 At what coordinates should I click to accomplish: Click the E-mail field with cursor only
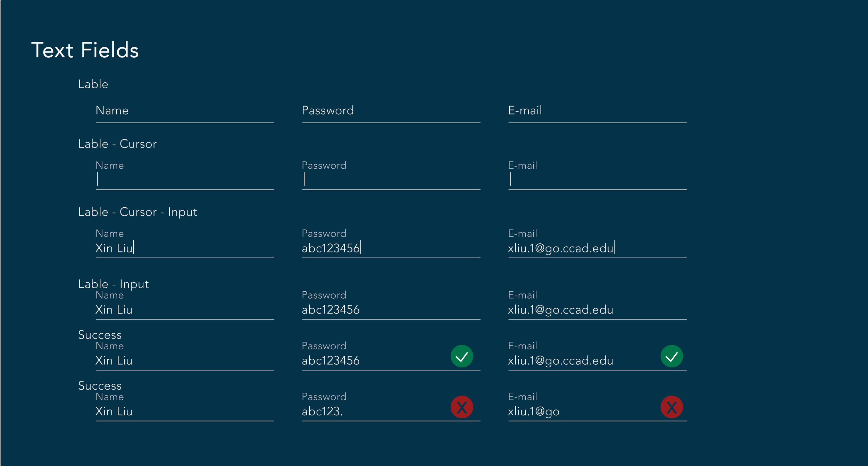click(x=597, y=175)
